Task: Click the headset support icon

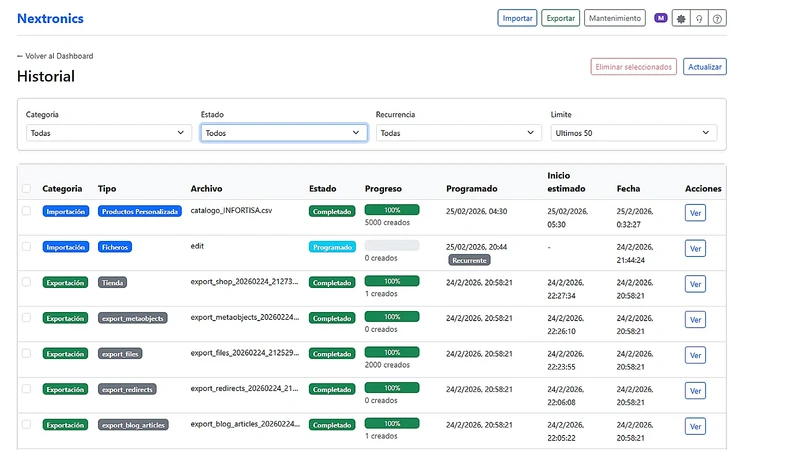Action: pyautogui.click(x=699, y=18)
